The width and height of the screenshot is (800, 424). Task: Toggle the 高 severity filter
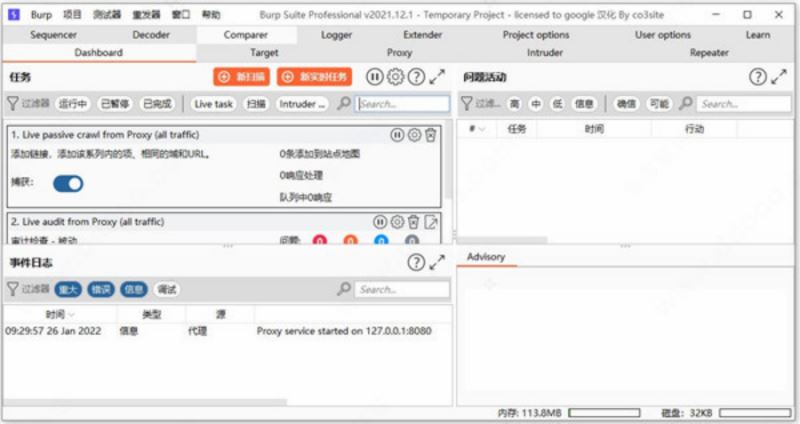[514, 104]
